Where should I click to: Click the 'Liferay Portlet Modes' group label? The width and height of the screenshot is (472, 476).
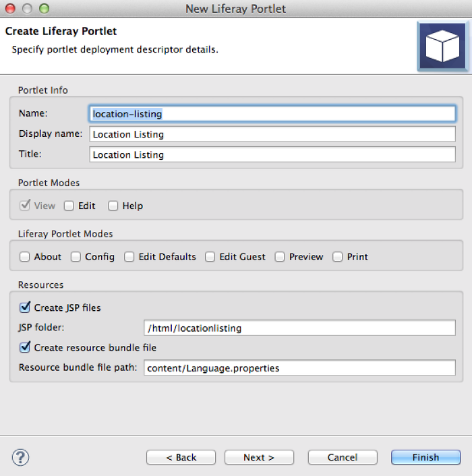coord(65,234)
